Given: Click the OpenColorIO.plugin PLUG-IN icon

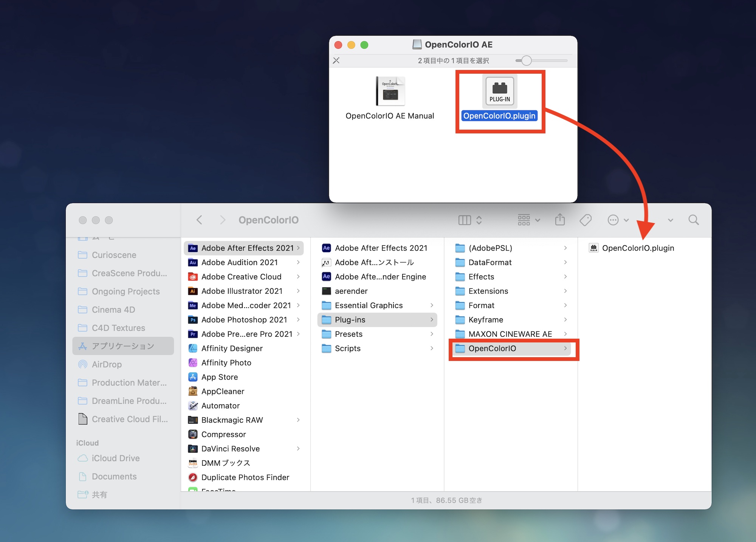Looking at the screenshot, I should [499, 91].
